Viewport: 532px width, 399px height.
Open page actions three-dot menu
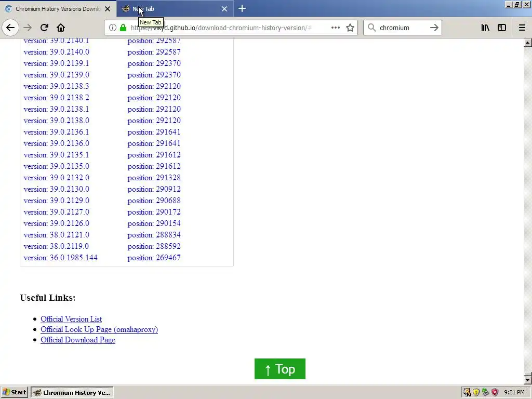[336, 28]
